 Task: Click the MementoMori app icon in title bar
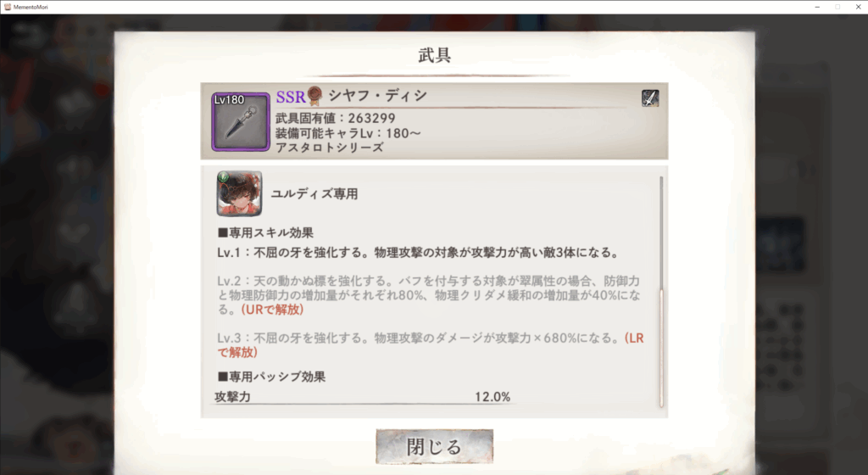tap(7, 7)
